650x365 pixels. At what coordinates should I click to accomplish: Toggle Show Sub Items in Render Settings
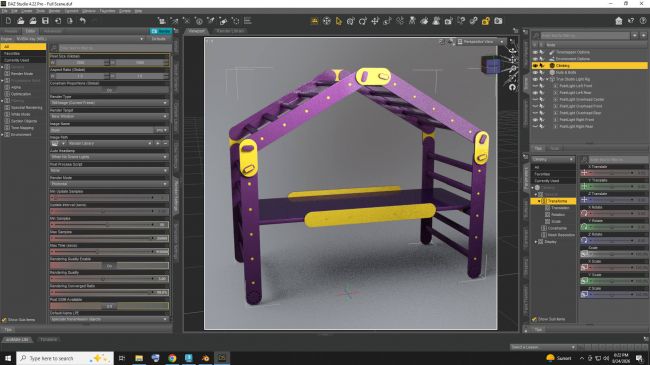[4, 320]
